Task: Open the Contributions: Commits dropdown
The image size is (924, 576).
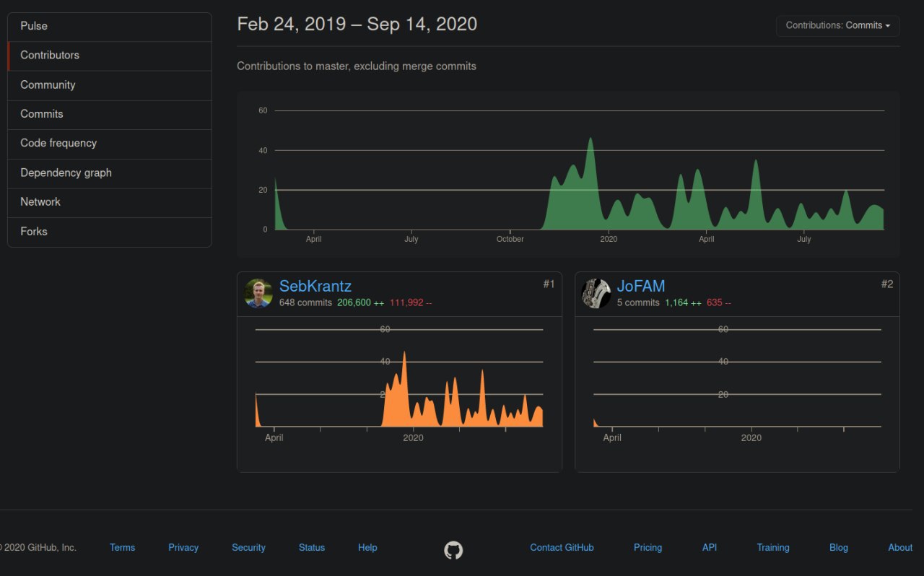Action: [x=837, y=25]
